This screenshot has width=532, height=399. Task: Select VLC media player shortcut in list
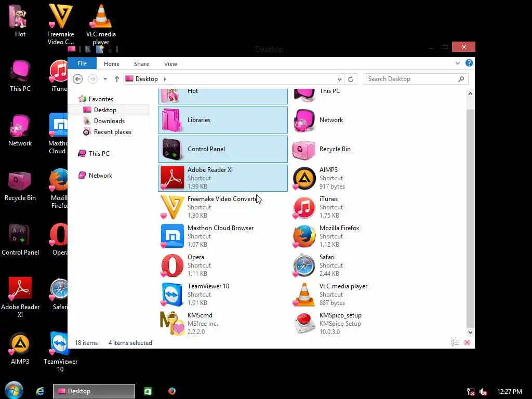pos(354,295)
